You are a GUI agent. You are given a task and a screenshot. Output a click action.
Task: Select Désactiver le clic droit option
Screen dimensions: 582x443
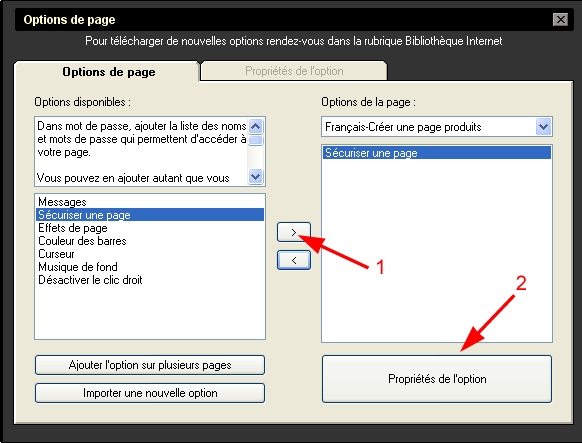(x=90, y=280)
